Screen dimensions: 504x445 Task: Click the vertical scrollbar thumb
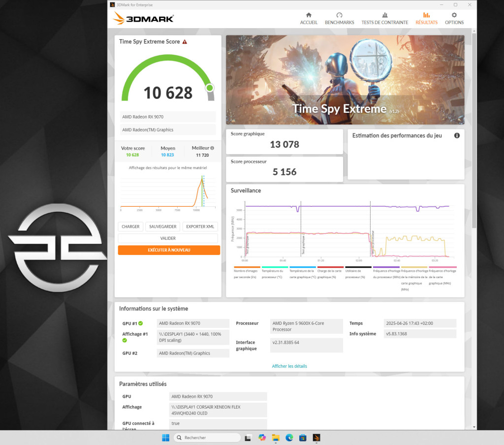point(474,130)
